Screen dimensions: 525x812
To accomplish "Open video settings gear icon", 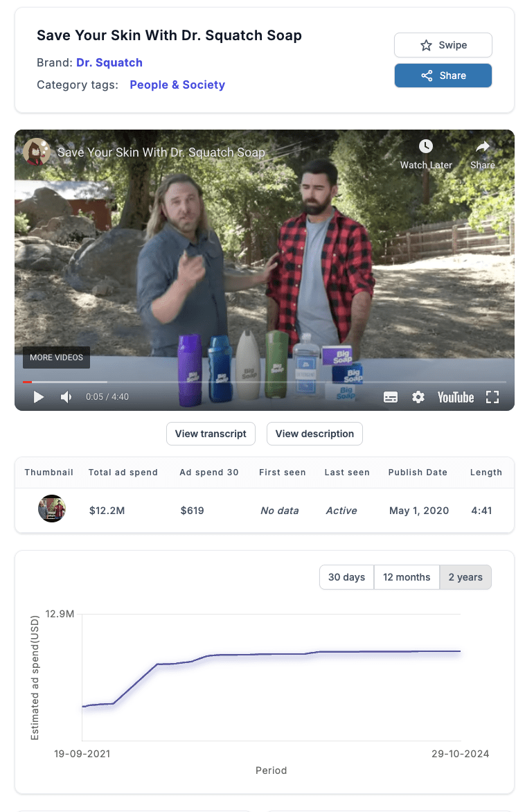I will [x=418, y=397].
